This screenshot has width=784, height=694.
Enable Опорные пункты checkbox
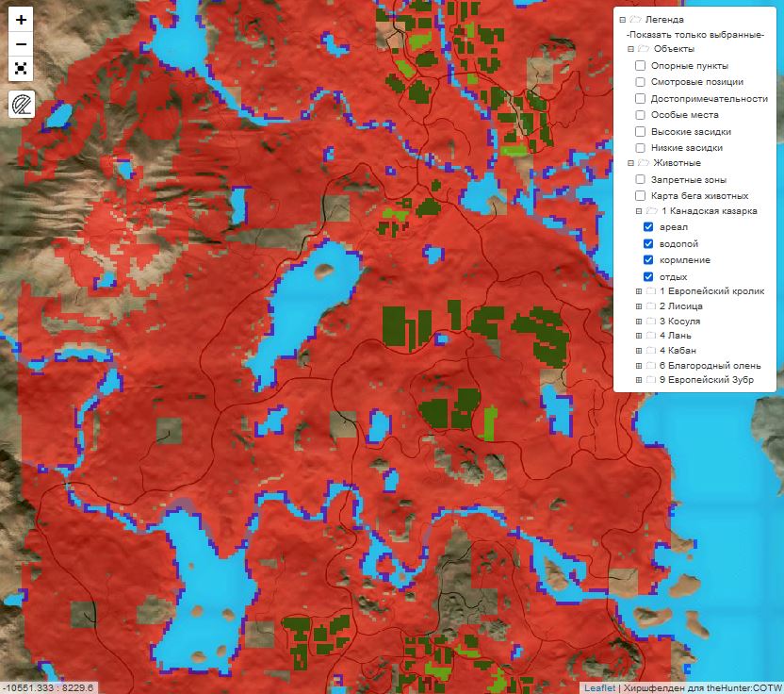(x=640, y=66)
